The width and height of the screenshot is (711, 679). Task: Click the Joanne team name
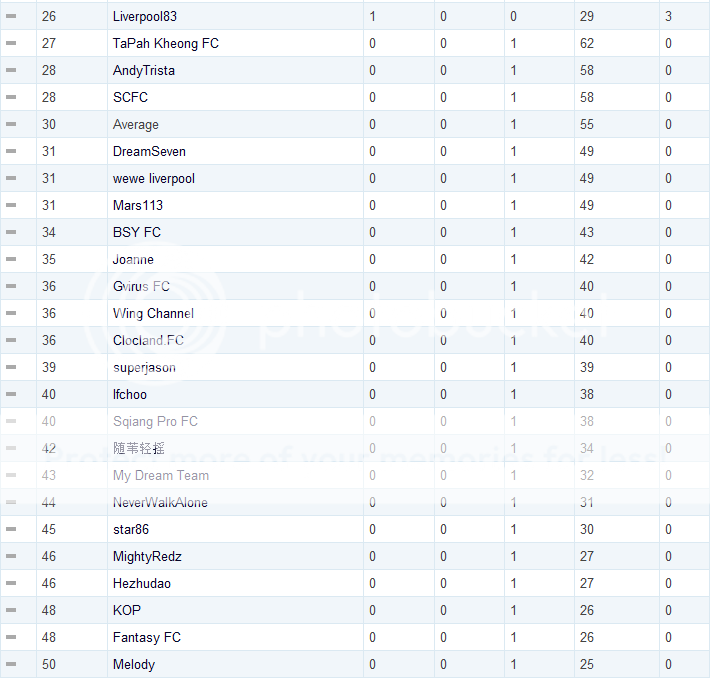133,260
